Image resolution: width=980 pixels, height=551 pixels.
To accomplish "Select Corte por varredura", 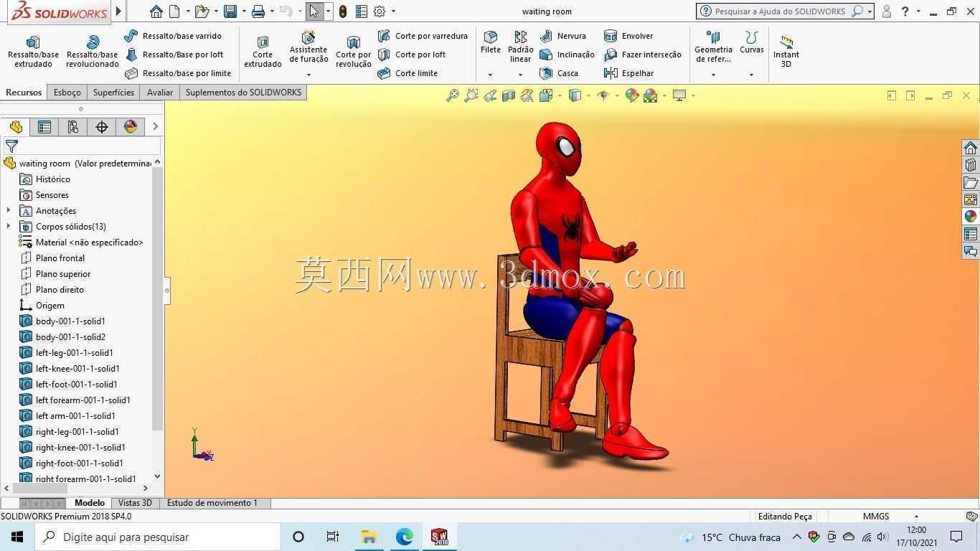I will [x=423, y=36].
